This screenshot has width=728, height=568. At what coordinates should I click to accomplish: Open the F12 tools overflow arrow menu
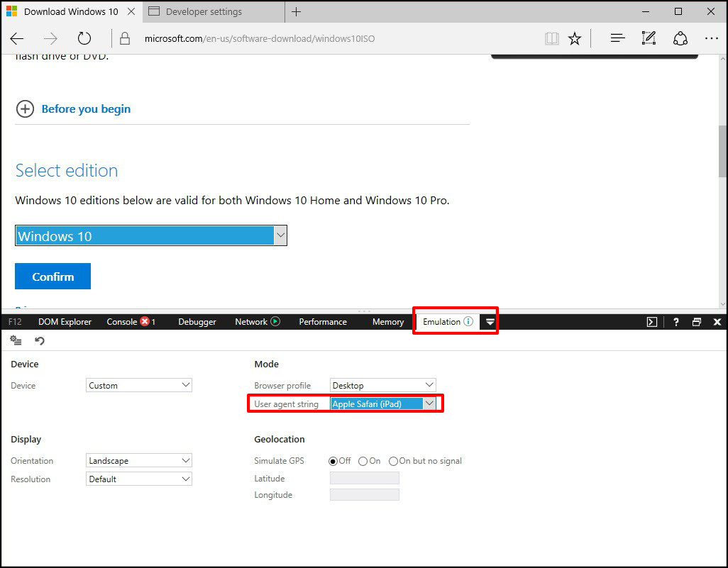490,322
